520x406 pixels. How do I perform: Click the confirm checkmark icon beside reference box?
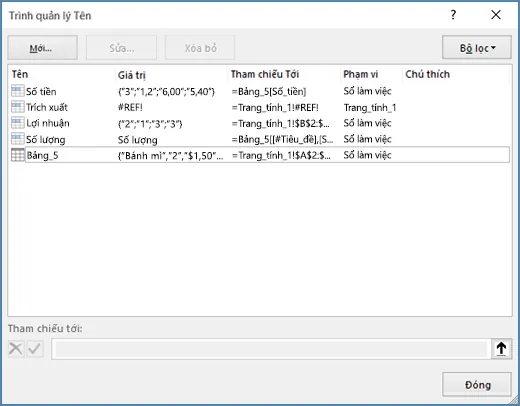click(x=35, y=349)
